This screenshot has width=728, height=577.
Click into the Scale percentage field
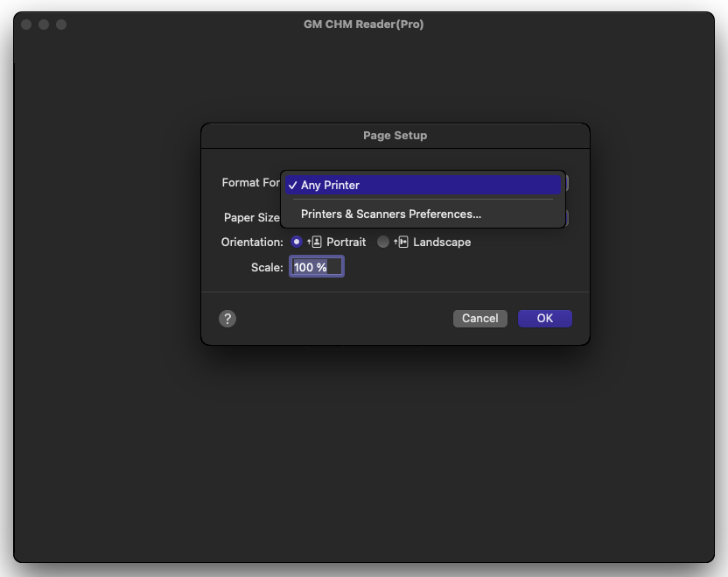316,267
